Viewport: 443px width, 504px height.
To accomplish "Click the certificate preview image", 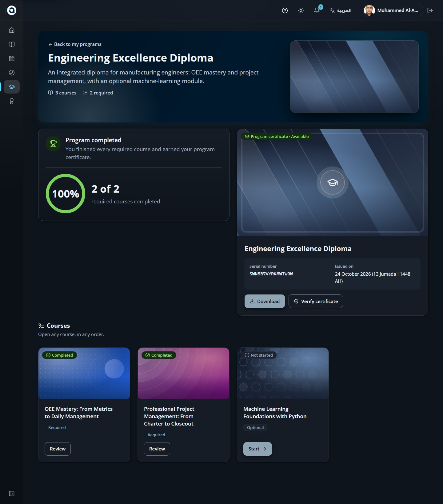I will tap(333, 182).
